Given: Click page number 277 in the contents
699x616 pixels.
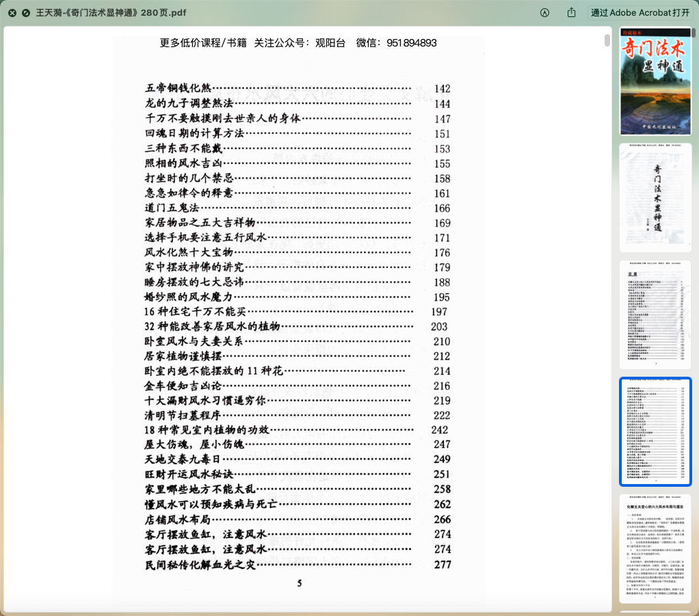Looking at the screenshot, I should point(443,565).
